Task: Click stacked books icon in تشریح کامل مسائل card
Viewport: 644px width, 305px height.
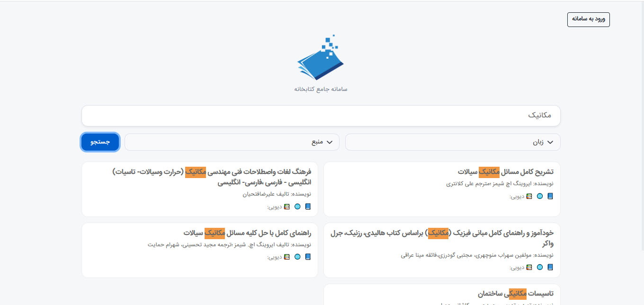Action: pyautogui.click(x=529, y=196)
